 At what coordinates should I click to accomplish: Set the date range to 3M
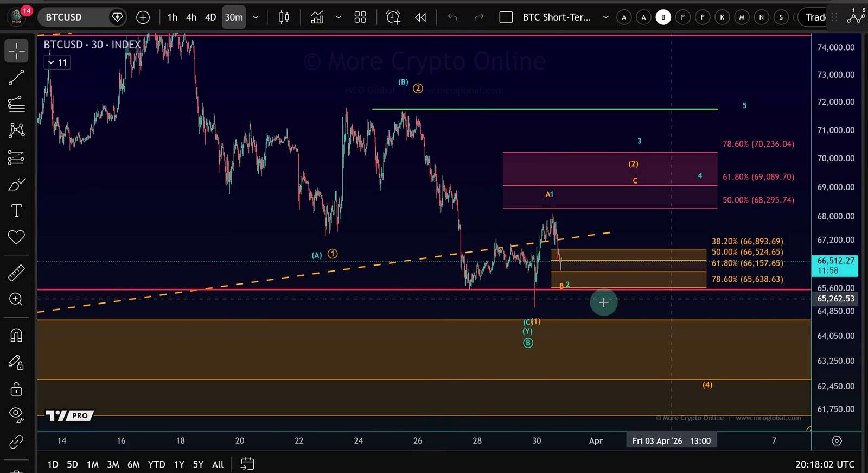[x=113, y=464]
